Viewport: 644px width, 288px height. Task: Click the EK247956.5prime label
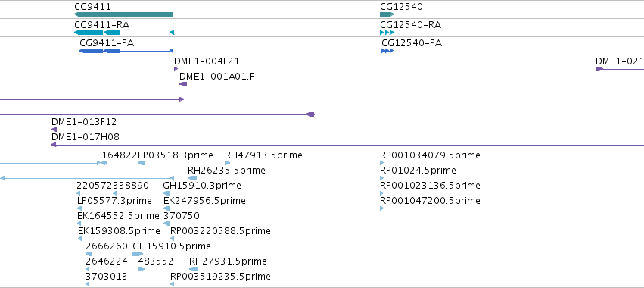[x=204, y=200]
